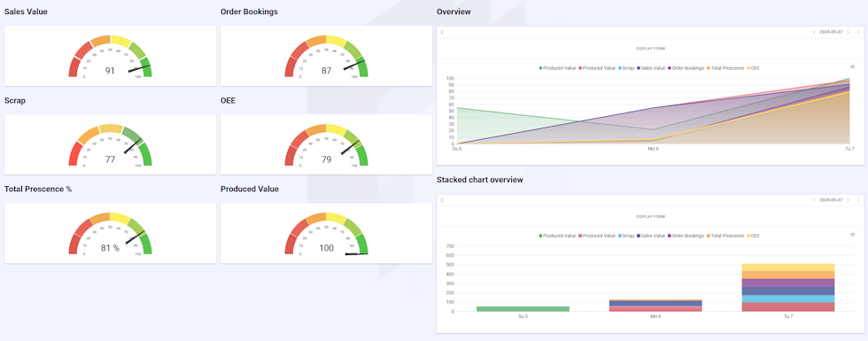This screenshot has width=868, height=341.
Task: Toggle Scrap series in Overview legend
Action: click(x=627, y=68)
